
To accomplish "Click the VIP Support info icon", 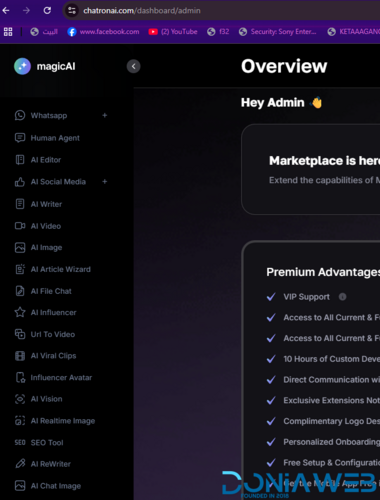I will click(342, 297).
